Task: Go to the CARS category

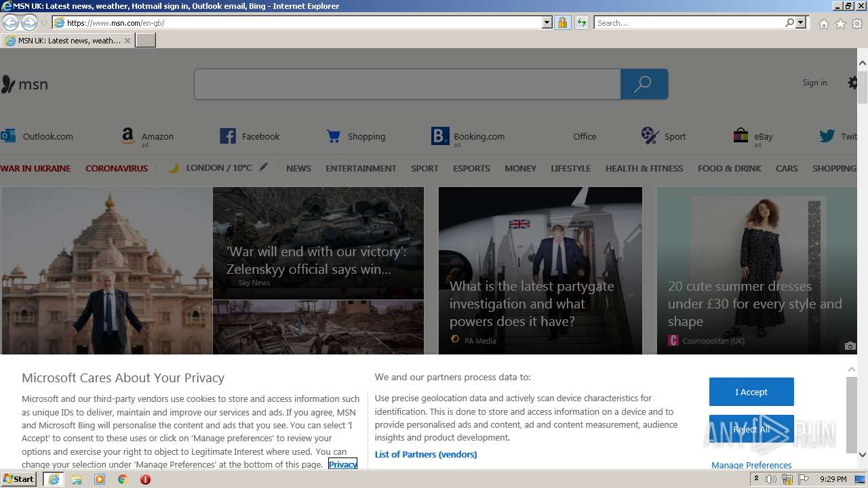Action: coord(787,168)
